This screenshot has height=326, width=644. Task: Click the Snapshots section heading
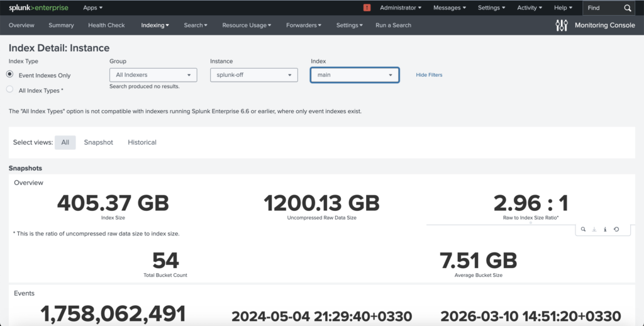(25, 168)
